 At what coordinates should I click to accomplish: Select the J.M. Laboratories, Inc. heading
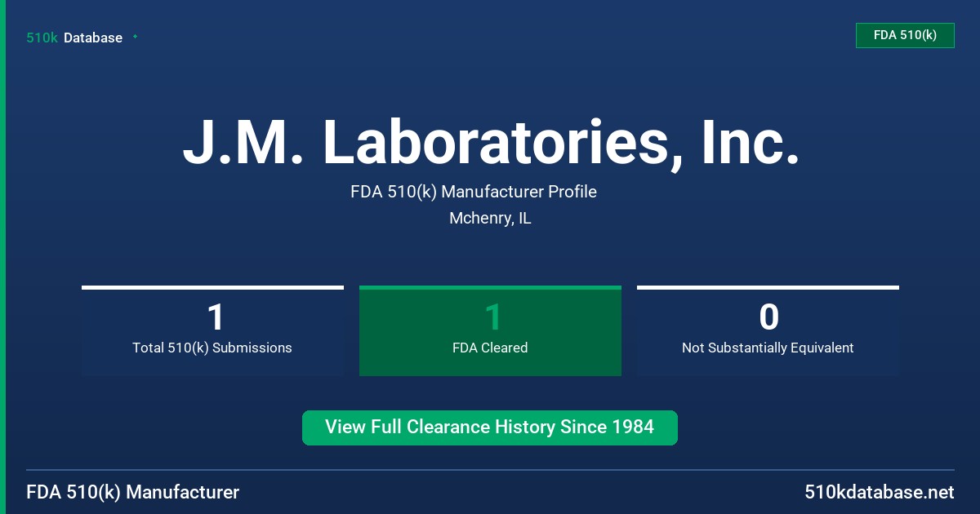click(x=490, y=142)
